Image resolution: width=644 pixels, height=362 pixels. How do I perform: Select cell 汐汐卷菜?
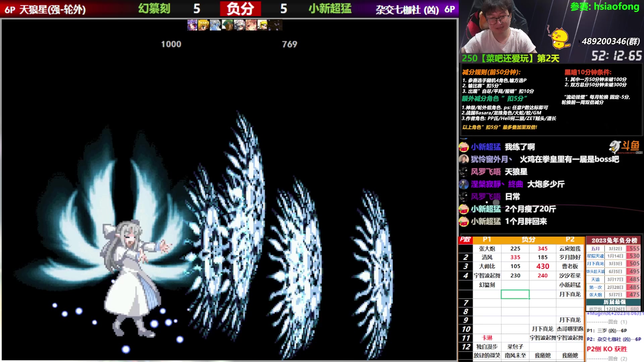click(570, 276)
